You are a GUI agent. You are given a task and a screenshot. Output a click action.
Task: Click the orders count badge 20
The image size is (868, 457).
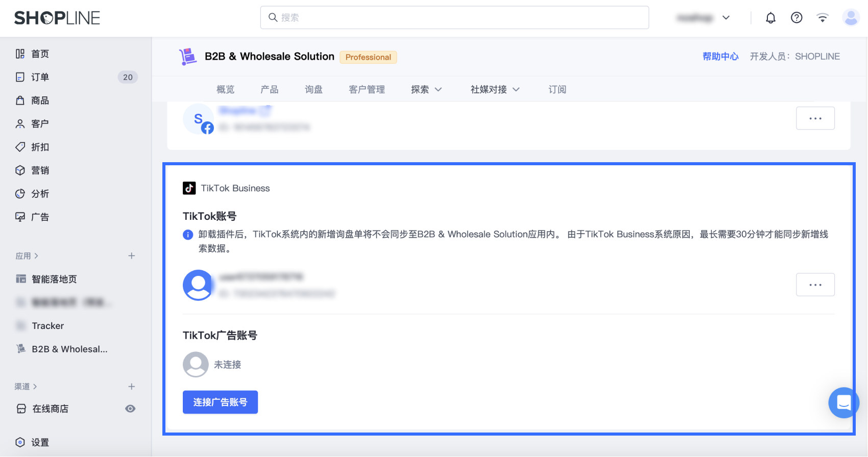click(128, 77)
